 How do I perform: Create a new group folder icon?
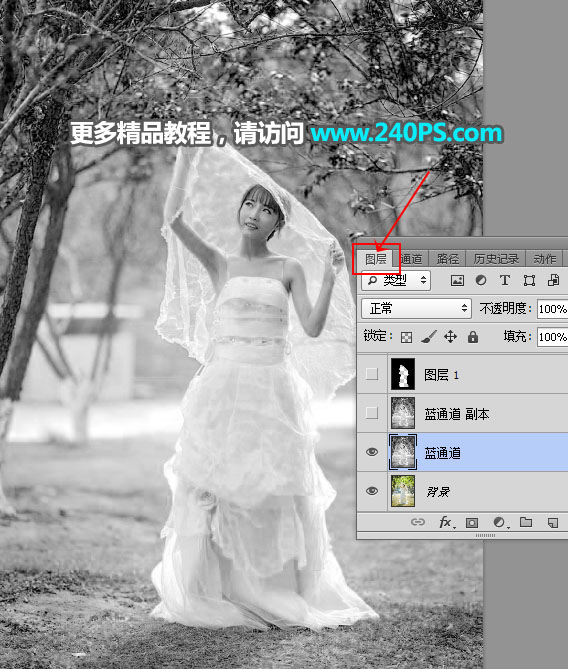[x=526, y=522]
